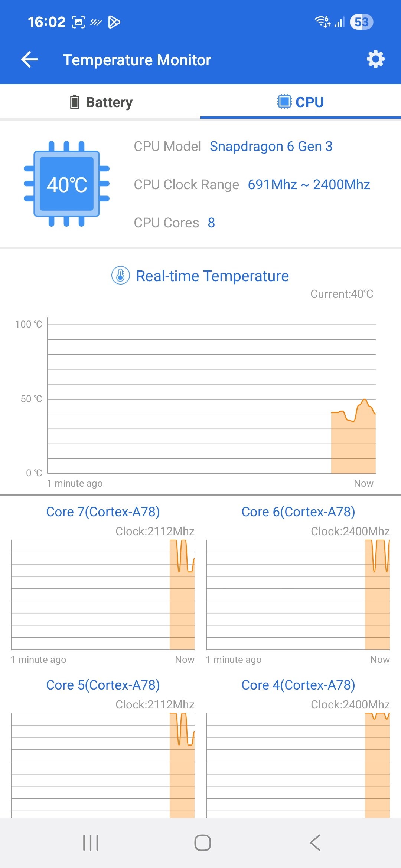Tap the Core 4(Cortex-A78) title
The width and height of the screenshot is (401, 868).
(x=298, y=685)
